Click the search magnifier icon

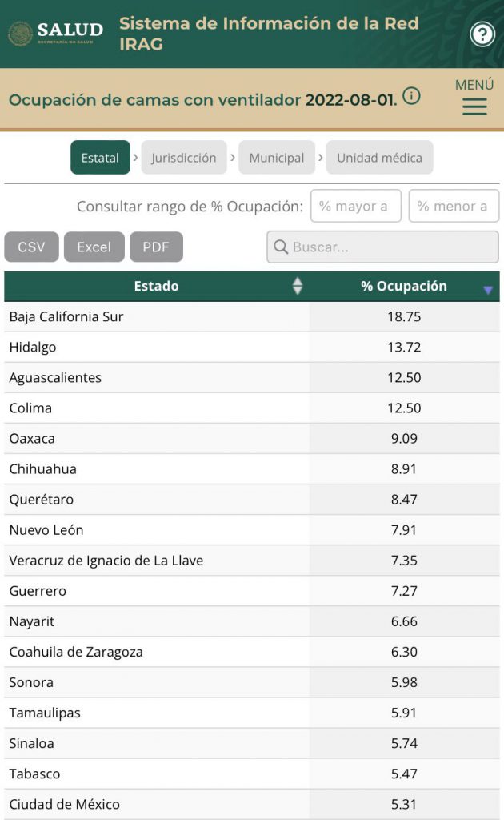281,247
